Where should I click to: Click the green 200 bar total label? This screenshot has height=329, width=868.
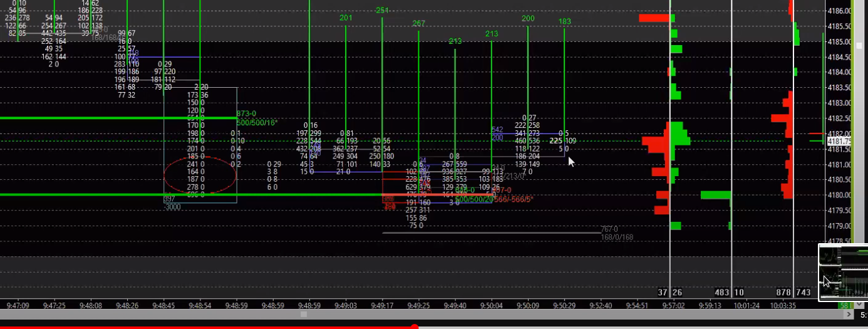tap(528, 18)
